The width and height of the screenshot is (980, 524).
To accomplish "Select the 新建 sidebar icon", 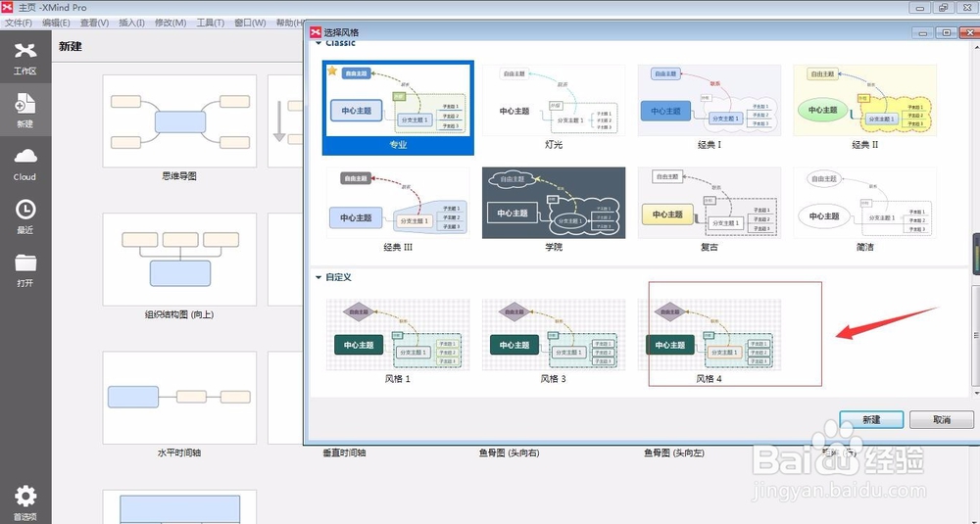I will coord(25,111).
